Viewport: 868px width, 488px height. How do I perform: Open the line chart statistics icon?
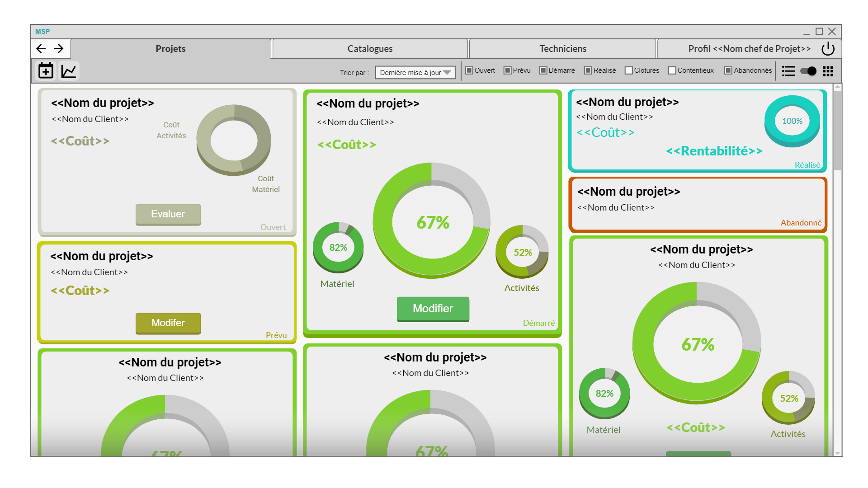(69, 71)
